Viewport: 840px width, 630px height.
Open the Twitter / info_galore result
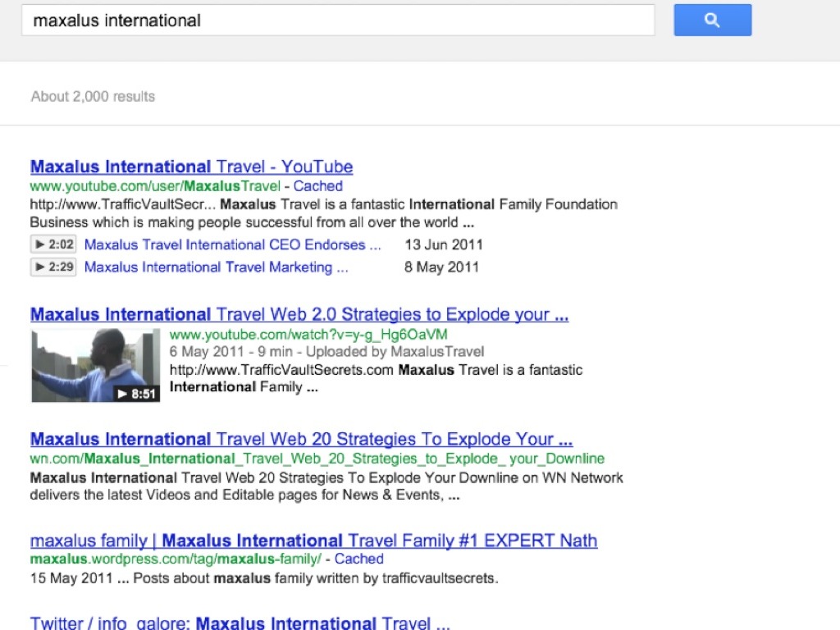[x=240, y=623]
